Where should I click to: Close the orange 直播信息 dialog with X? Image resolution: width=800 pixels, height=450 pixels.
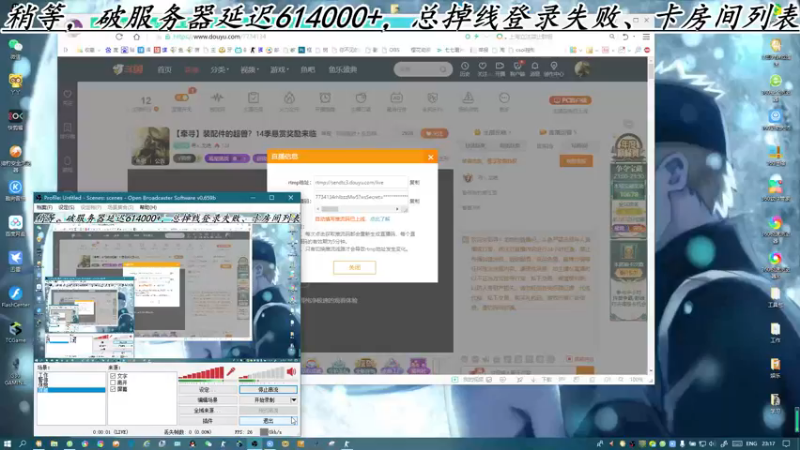click(x=431, y=157)
